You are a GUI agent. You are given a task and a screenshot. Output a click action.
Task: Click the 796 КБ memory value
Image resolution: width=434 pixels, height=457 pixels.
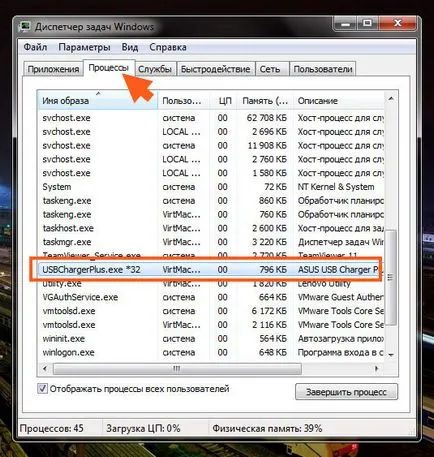273,269
